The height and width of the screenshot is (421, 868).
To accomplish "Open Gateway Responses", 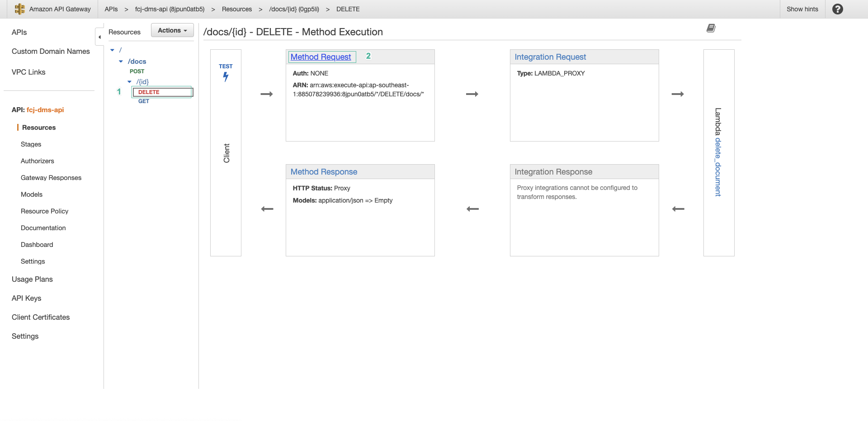I will point(51,178).
